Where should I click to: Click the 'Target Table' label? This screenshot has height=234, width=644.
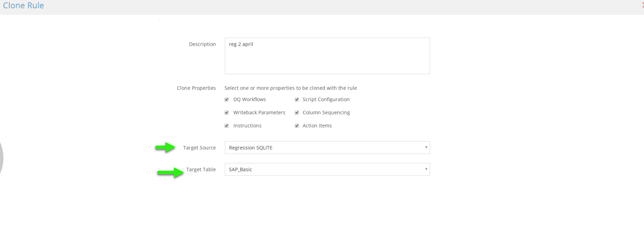click(x=201, y=169)
